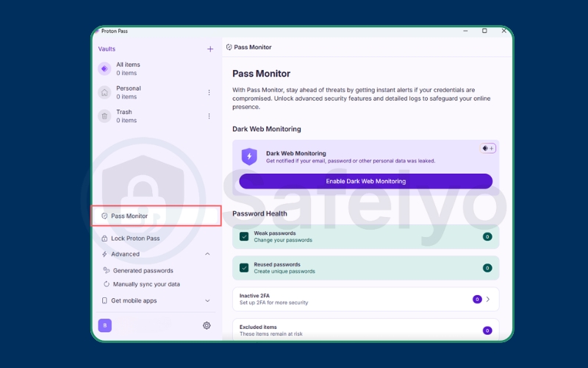The height and width of the screenshot is (368, 588).
Task: Open the Inactive 2FA row
Action: (x=365, y=299)
